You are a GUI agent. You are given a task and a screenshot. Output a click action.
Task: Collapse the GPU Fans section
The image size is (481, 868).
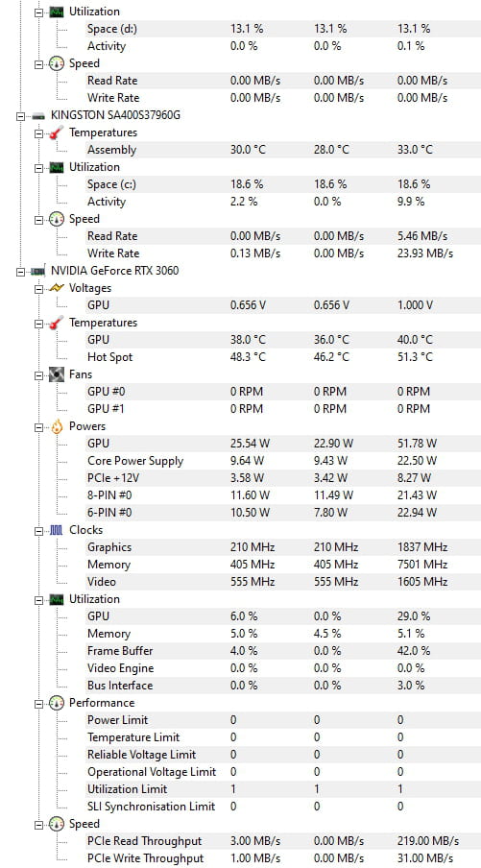click(x=38, y=374)
